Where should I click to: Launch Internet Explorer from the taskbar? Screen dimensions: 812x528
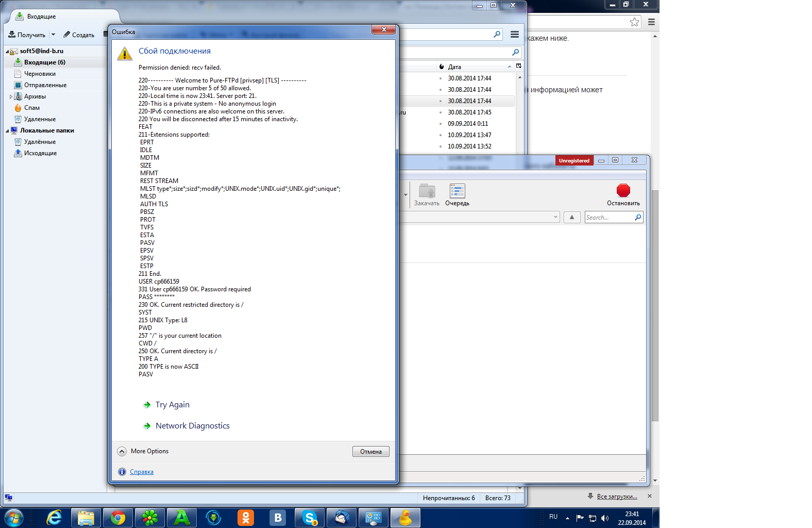[x=54, y=518]
